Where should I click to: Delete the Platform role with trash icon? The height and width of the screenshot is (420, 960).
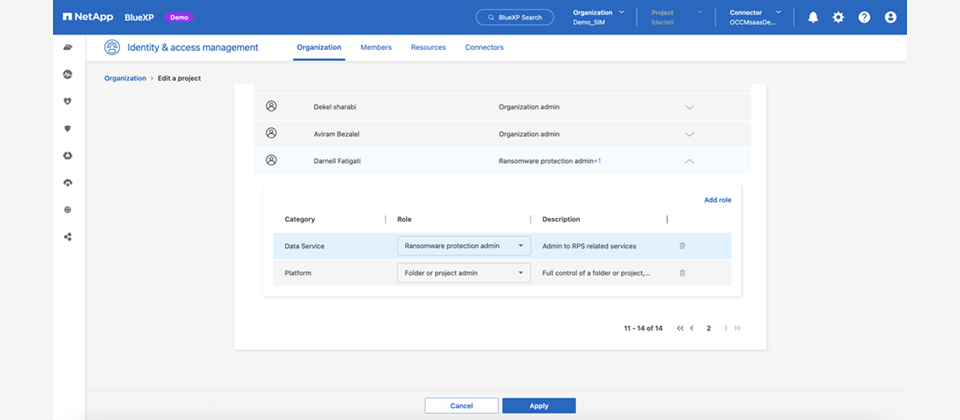682,272
